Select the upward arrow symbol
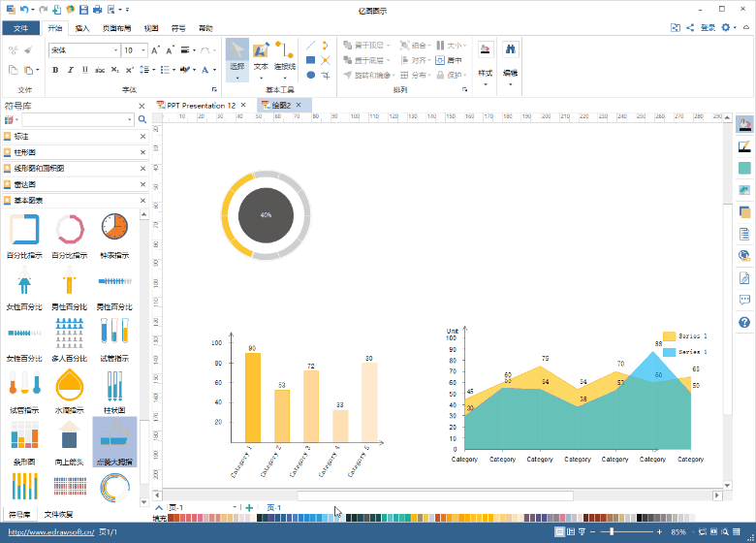This screenshot has height=543, width=756. 70,434
